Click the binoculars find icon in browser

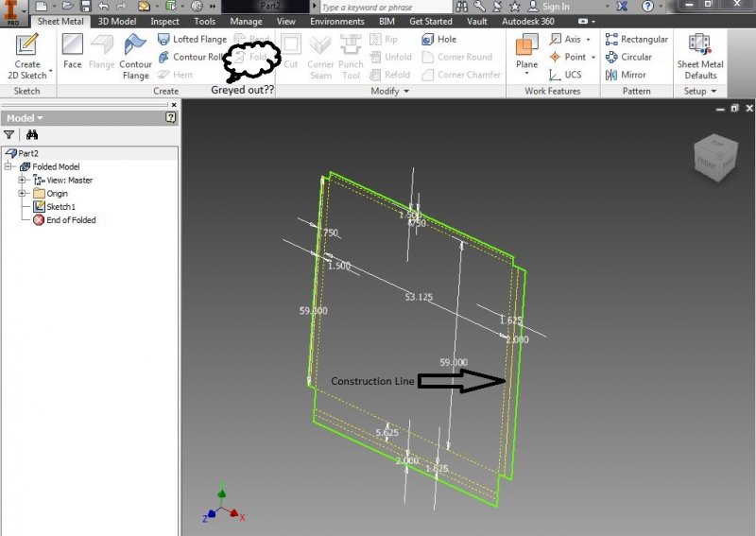32,134
